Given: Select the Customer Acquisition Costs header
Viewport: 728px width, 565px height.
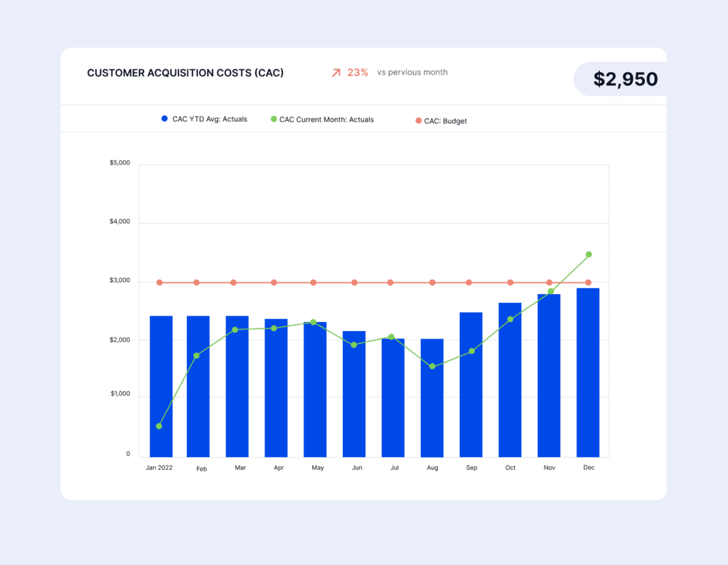Looking at the screenshot, I should (x=186, y=72).
